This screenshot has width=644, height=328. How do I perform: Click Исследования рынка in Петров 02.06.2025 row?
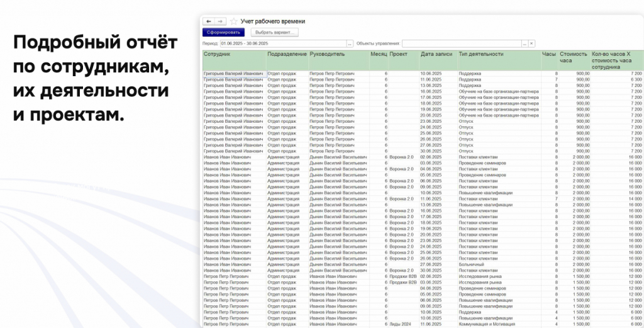pyautogui.click(x=479, y=276)
